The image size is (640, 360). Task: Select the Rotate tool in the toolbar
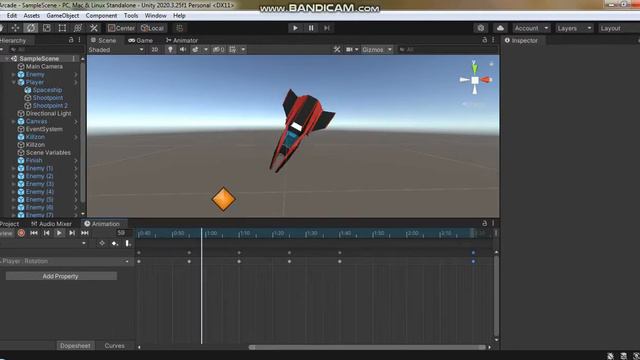pos(31,28)
